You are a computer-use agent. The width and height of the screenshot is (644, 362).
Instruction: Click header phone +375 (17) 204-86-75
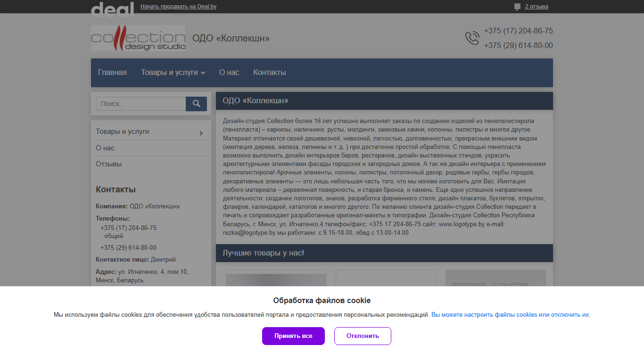(519, 31)
